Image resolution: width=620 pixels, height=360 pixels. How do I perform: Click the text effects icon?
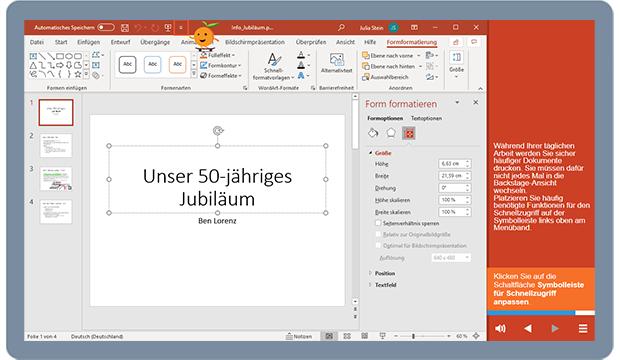301,75
